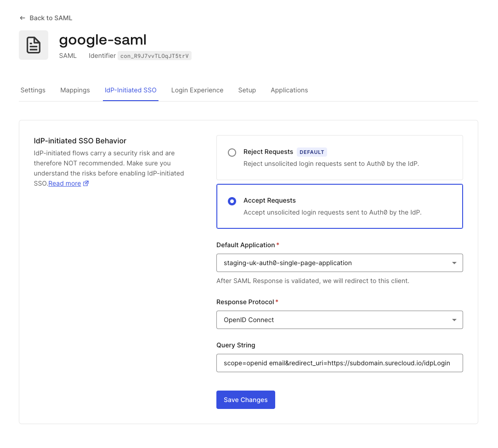This screenshot has height=448, width=498.
Task: Switch to the Mappings tab
Action: (x=75, y=90)
